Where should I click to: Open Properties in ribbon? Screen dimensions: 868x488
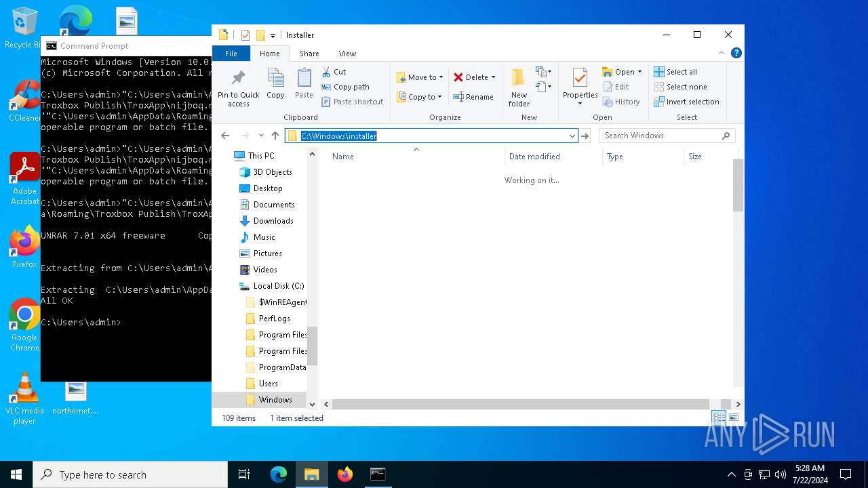click(580, 87)
